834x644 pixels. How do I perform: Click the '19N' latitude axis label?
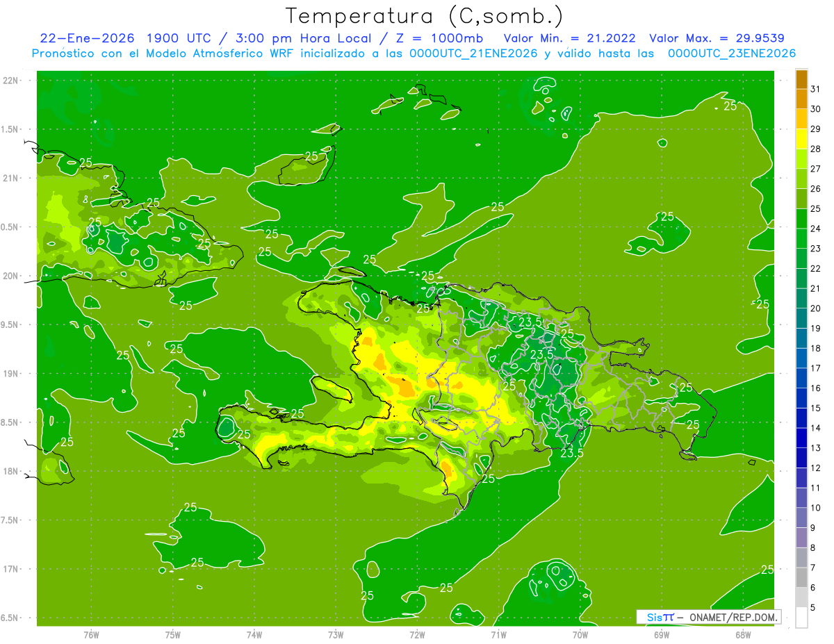coord(10,373)
